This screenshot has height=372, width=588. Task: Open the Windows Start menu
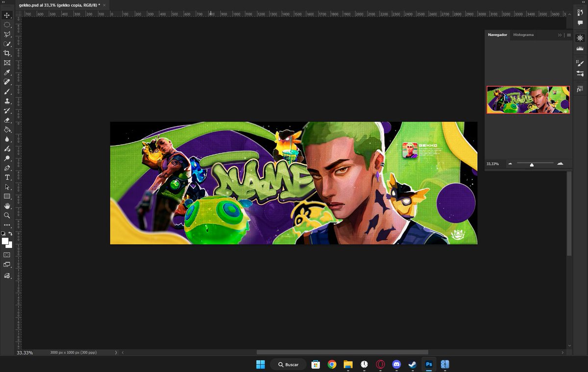coord(260,364)
